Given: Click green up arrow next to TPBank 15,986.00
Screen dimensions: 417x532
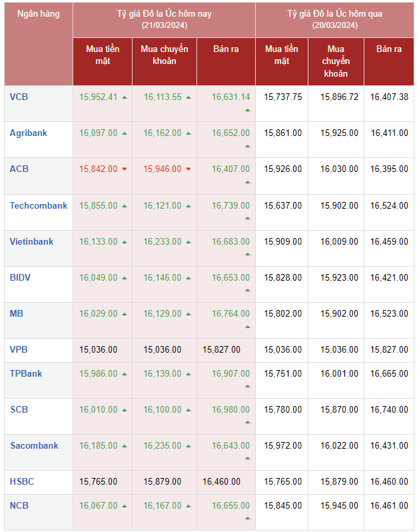Looking at the screenshot, I should [124, 375].
